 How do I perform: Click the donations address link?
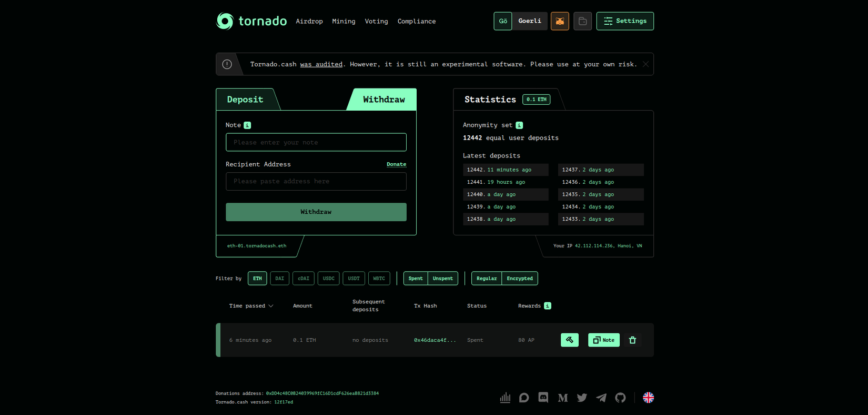(322, 393)
